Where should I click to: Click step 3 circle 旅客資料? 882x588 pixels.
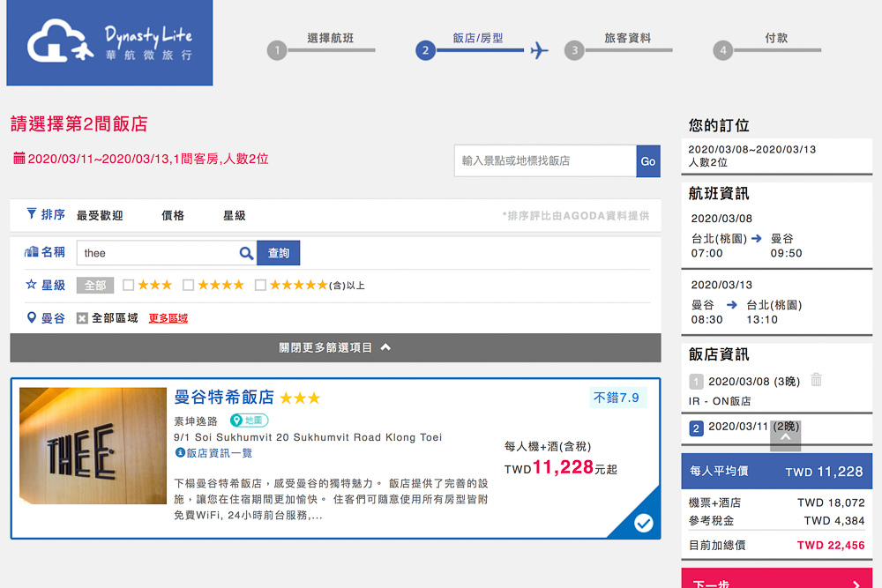[x=574, y=50]
